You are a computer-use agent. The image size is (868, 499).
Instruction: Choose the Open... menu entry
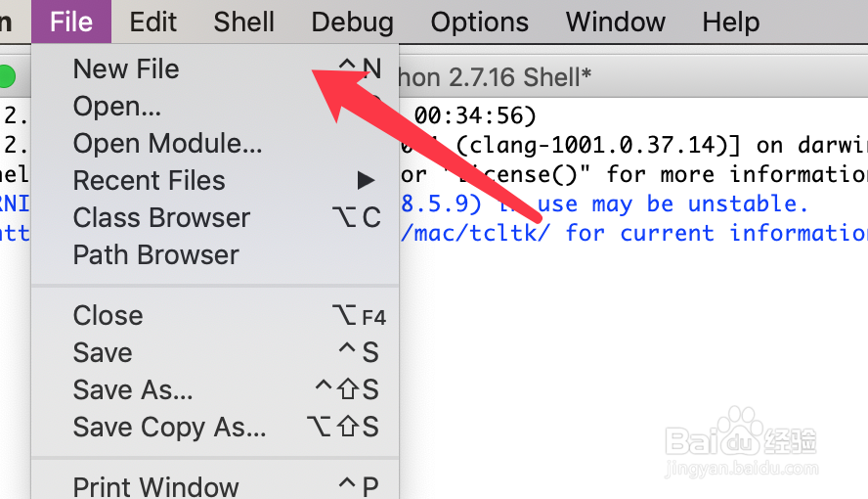click(215, 107)
